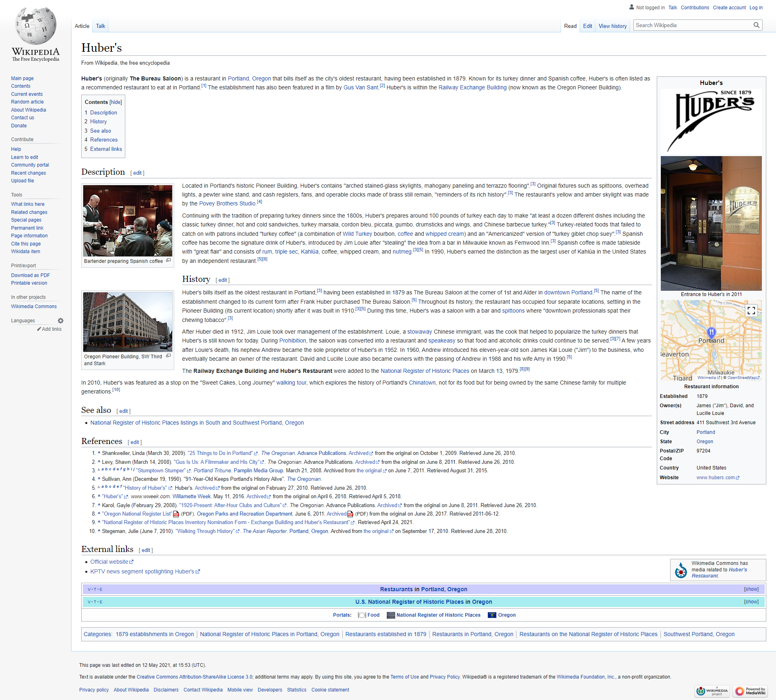Click the search magnifying glass icon

pos(756,25)
